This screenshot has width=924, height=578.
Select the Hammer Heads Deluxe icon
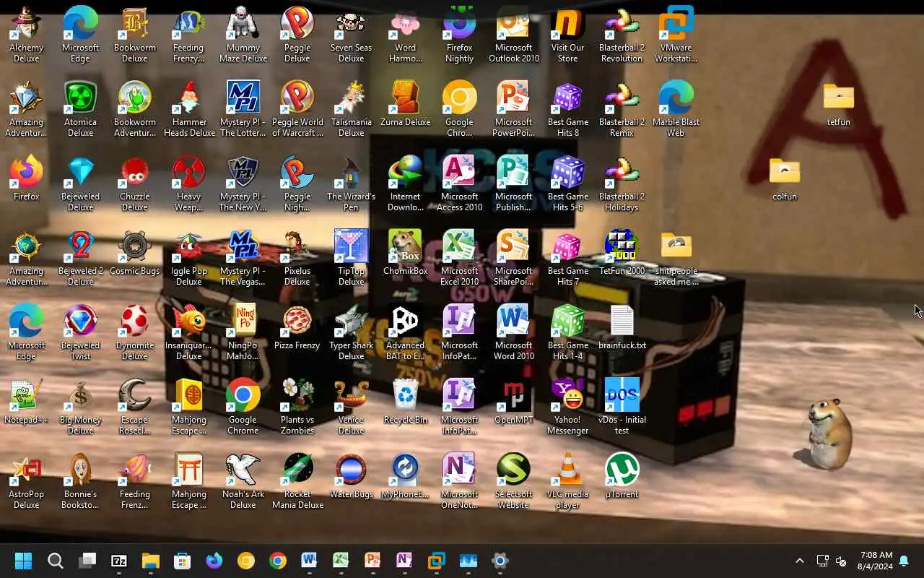coord(189,109)
